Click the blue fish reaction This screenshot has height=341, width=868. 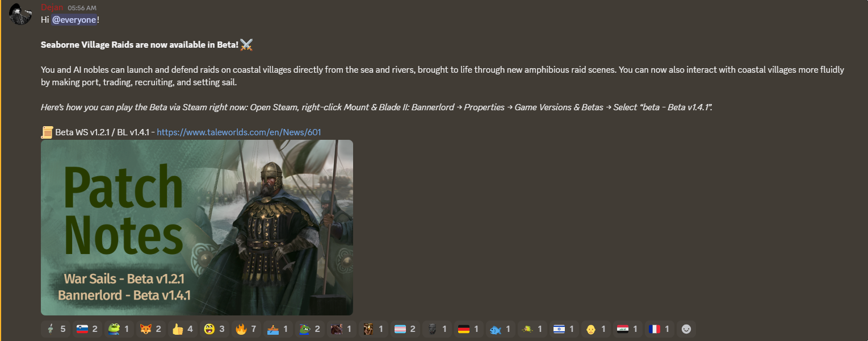tap(500, 329)
